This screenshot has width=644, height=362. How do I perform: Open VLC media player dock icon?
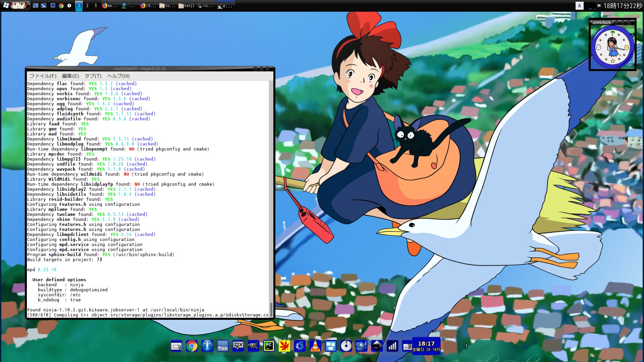(x=315, y=346)
